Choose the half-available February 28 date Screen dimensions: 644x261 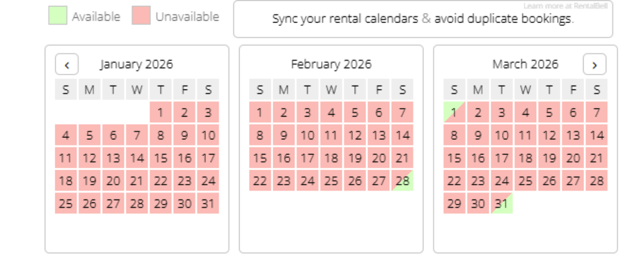403,181
